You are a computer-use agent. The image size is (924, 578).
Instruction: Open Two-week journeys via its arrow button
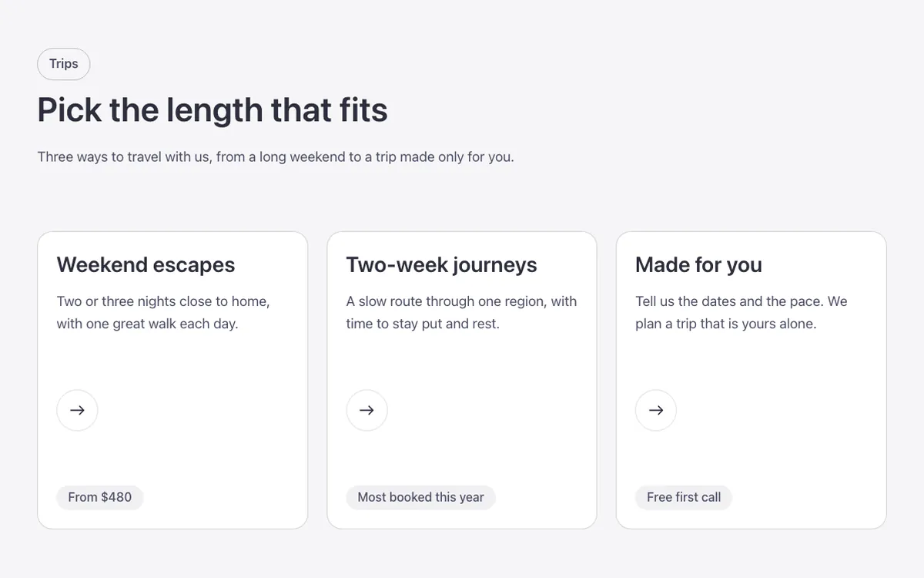(367, 410)
